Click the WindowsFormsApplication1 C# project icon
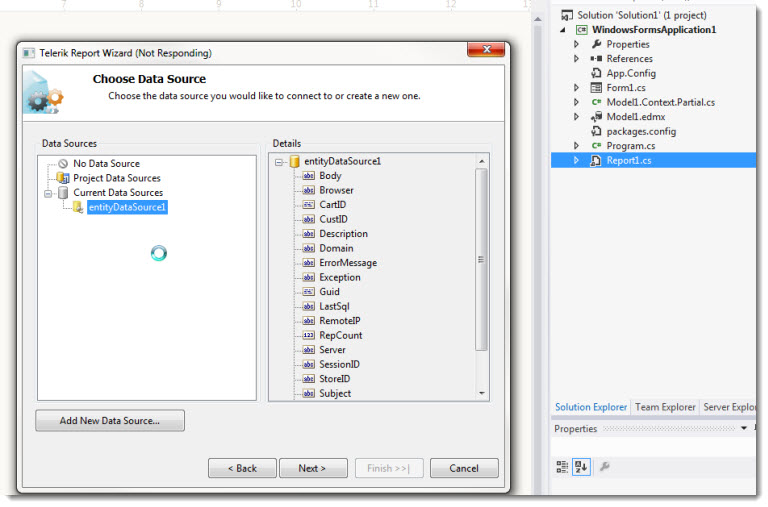The image size is (768, 507). [581, 30]
